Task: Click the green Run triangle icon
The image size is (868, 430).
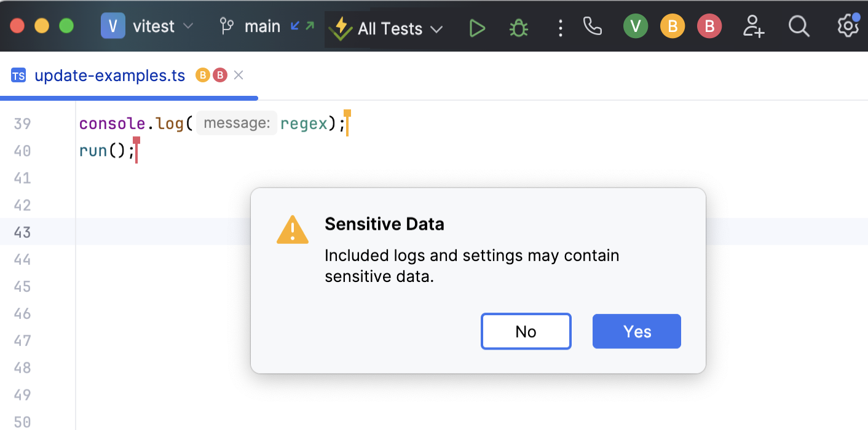Action: pyautogui.click(x=477, y=28)
